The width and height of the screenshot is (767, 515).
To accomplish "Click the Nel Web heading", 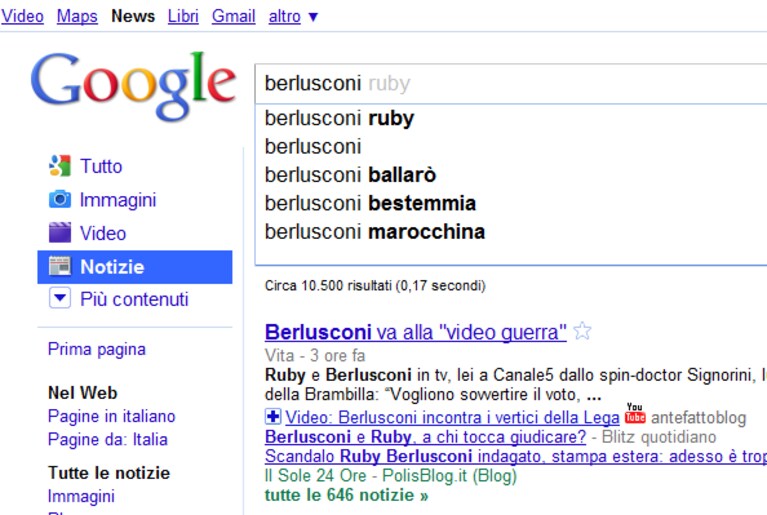I will click(83, 393).
